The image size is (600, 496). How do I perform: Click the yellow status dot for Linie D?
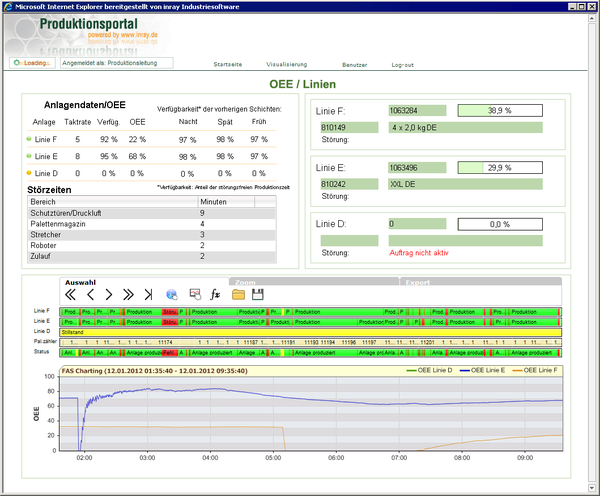[x=29, y=173]
